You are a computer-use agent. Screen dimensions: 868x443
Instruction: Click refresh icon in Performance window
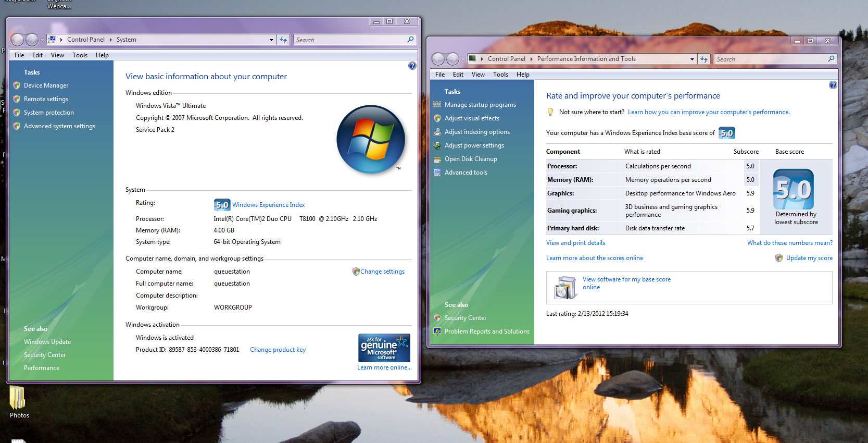[704, 59]
